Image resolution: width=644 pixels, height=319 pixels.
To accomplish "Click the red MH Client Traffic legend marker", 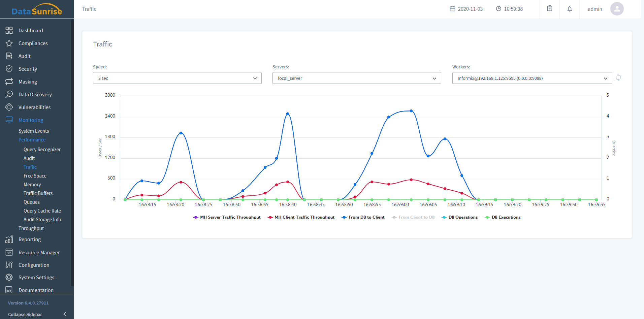I will click(x=270, y=217).
